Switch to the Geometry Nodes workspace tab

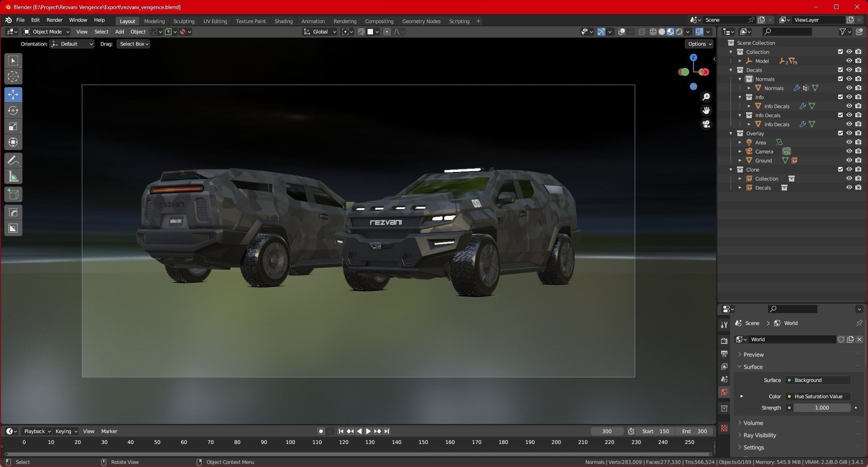tap(421, 21)
